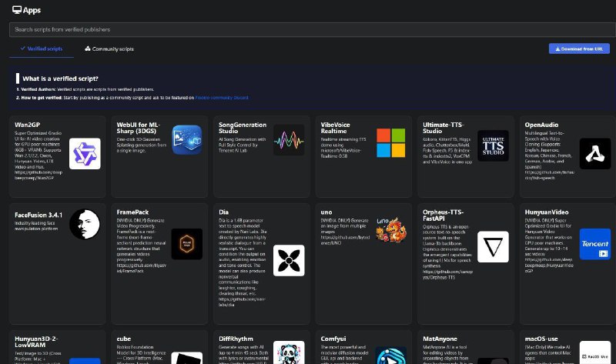Open the DiffRhythm title
Image resolution: width=616 pixels, height=364 pixels.
[x=236, y=339]
